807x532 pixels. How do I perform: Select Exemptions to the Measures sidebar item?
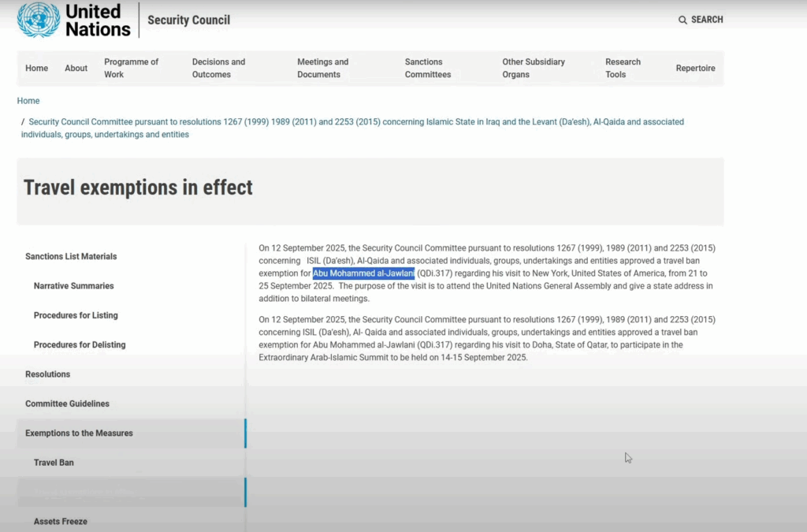tap(79, 433)
